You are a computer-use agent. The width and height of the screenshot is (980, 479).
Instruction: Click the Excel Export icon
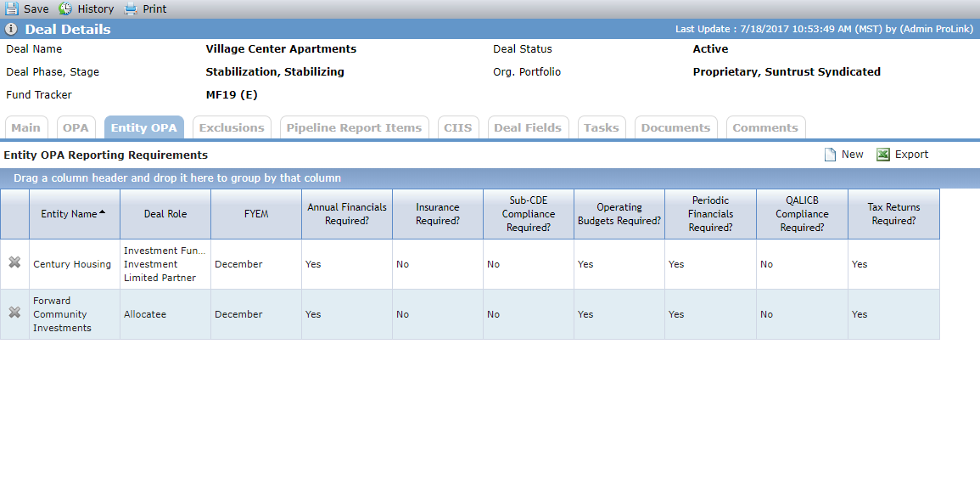coord(883,155)
